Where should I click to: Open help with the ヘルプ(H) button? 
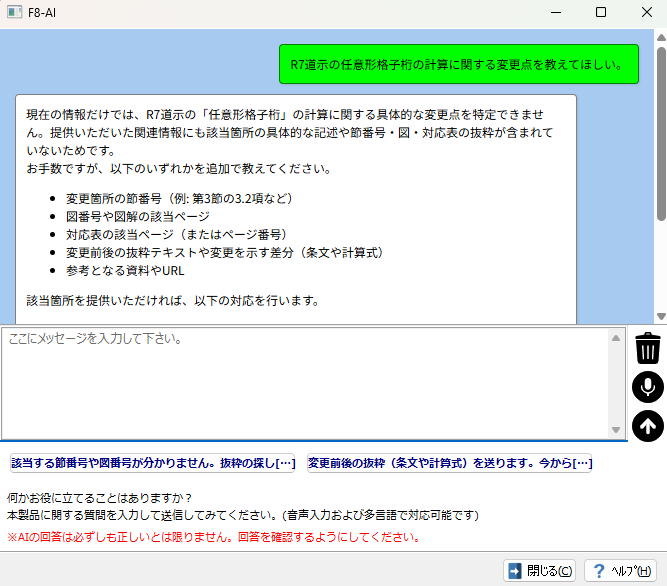tap(621, 571)
